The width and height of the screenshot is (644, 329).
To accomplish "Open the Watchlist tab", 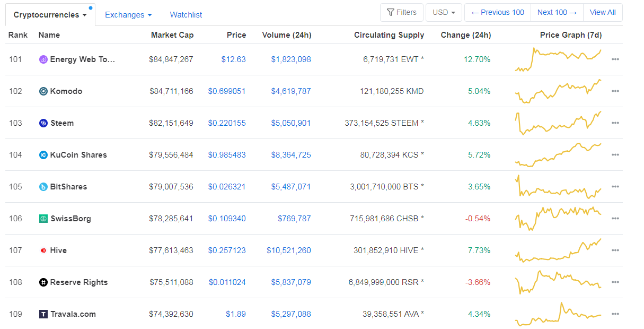I will click(x=186, y=15).
